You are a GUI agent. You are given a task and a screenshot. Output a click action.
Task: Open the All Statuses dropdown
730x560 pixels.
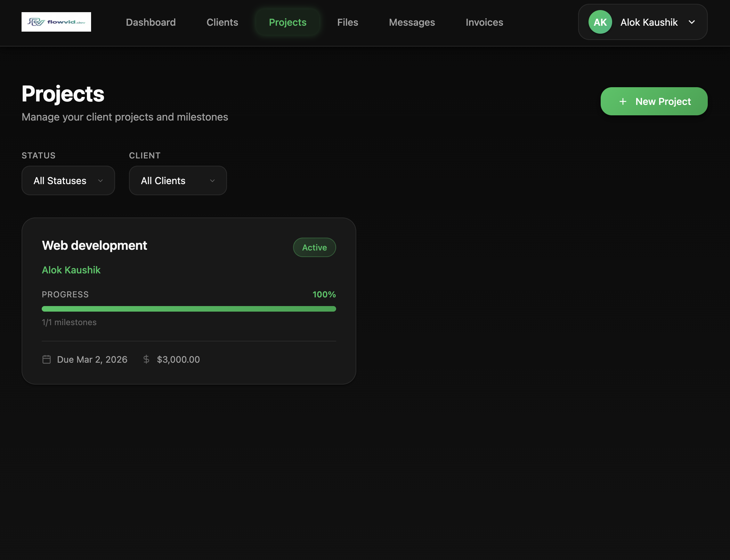pyautogui.click(x=68, y=181)
